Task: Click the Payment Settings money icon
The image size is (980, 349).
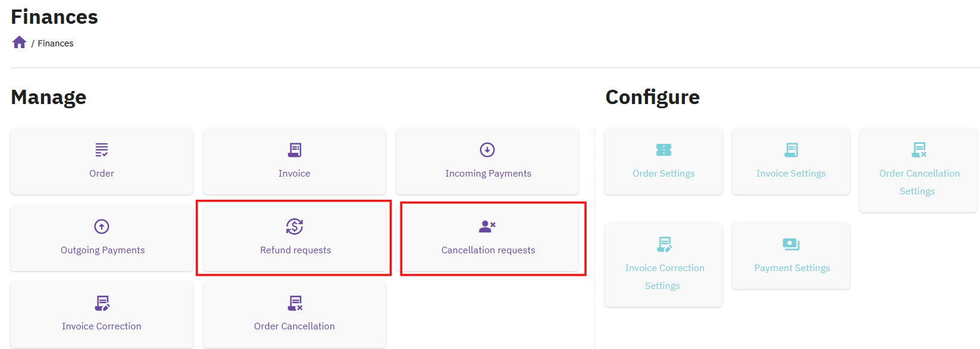Action: [x=791, y=244]
